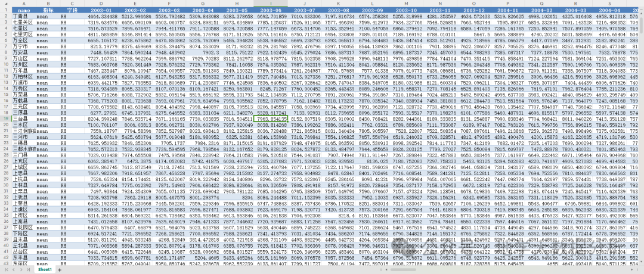Select the cell '万州区'
This screenshot has height=274, width=644.
pos(23,64)
